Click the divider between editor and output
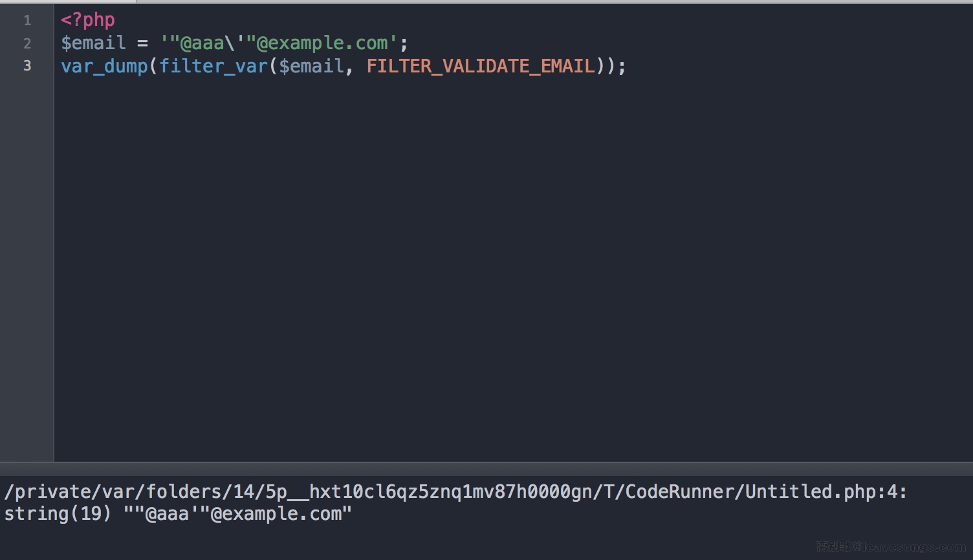The image size is (973, 560). click(x=486, y=468)
